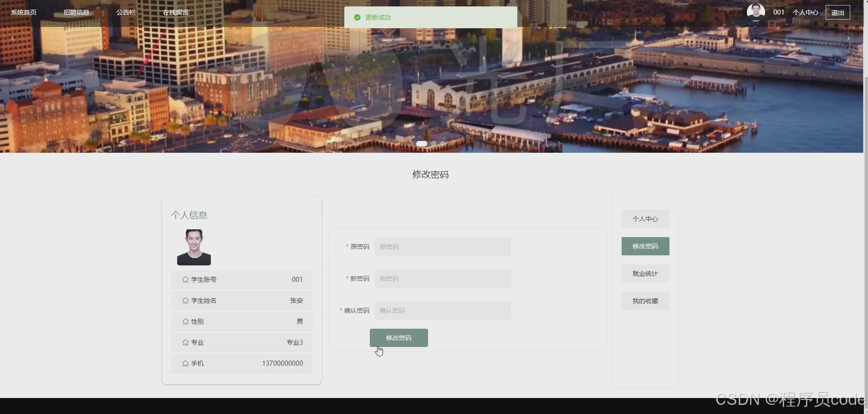Select the first active carousel indicator
868x414 pixels.
pos(422,144)
